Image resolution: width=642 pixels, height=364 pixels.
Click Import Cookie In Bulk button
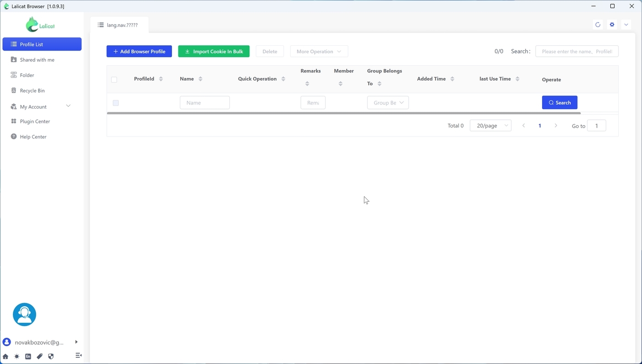click(x=214, y=51)
